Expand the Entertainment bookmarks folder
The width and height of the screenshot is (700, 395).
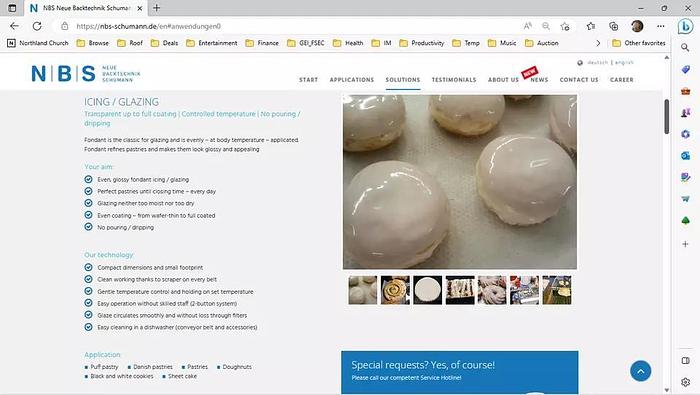[x=212, y=43]
